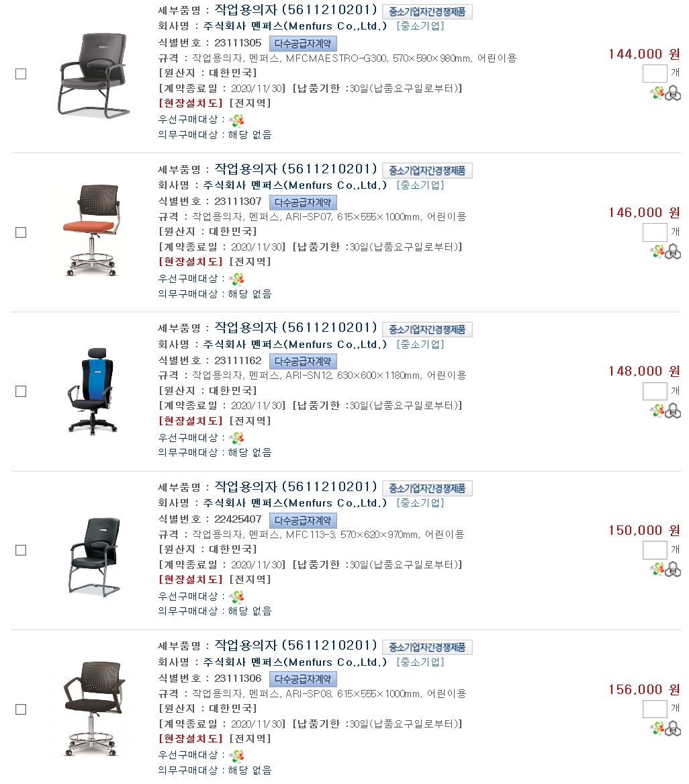Click hexagon H mark icon for 148,000 won chair
Viewport: 689px width, 784px height.
pyautogui.click(x=673, y=410)
